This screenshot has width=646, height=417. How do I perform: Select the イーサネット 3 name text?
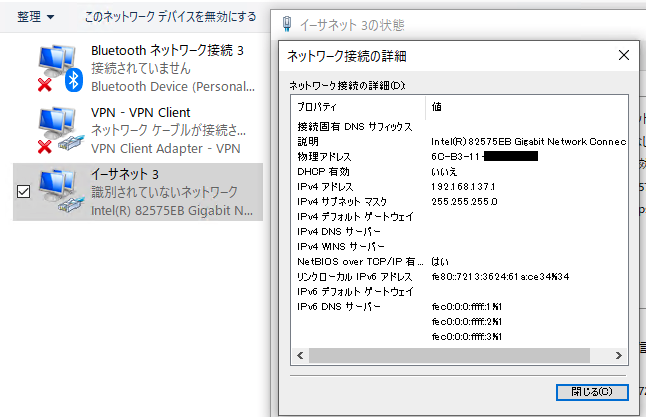click(125, 174)
